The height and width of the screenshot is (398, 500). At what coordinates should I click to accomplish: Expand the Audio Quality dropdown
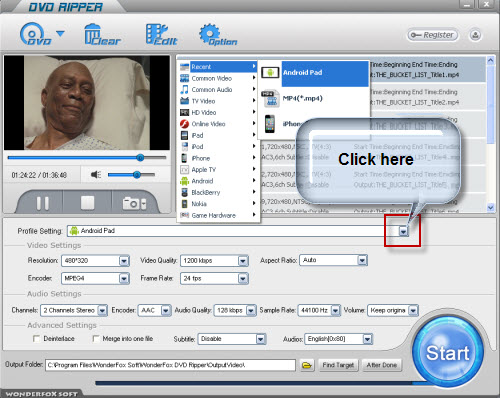pos(251,311)
